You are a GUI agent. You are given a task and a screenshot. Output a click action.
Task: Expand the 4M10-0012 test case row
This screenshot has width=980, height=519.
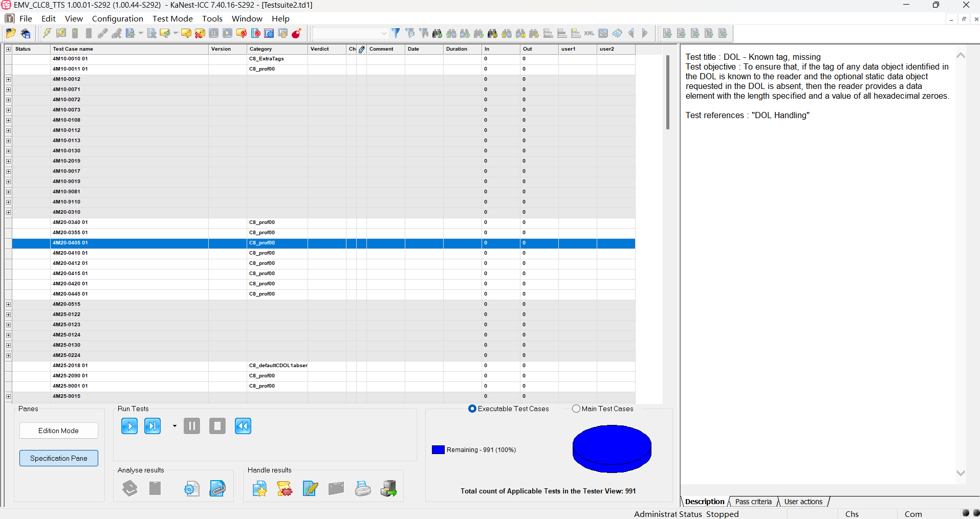click(x=8, y=79)
